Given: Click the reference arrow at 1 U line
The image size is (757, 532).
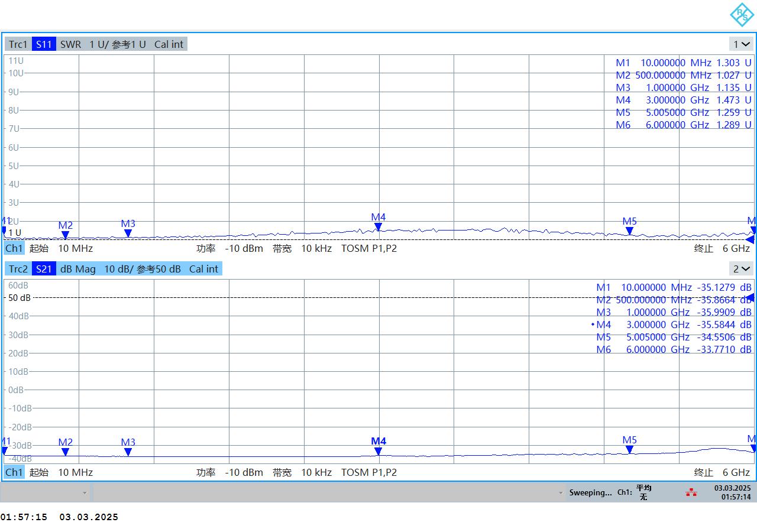Looking at the screenshot, I should pyautogui.click(x=750, y=239).
